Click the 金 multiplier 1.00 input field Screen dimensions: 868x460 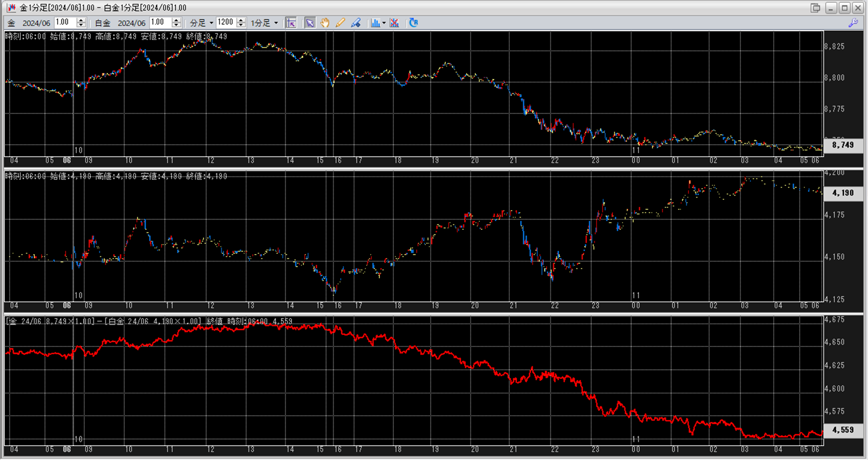(65, 23)
